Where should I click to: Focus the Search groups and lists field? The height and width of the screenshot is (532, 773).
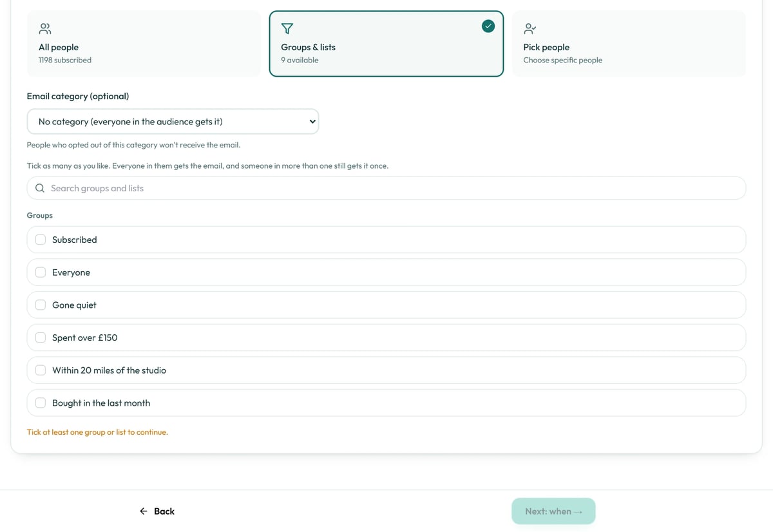pos(386,188)
